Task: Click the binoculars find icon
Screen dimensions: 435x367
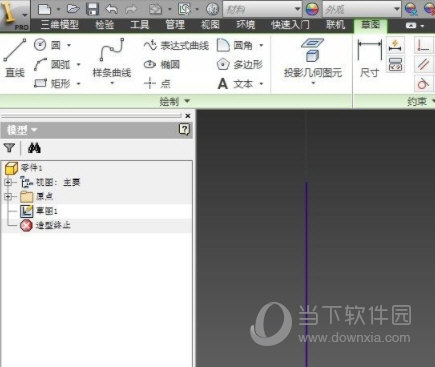Action: [x=34, y=148]
